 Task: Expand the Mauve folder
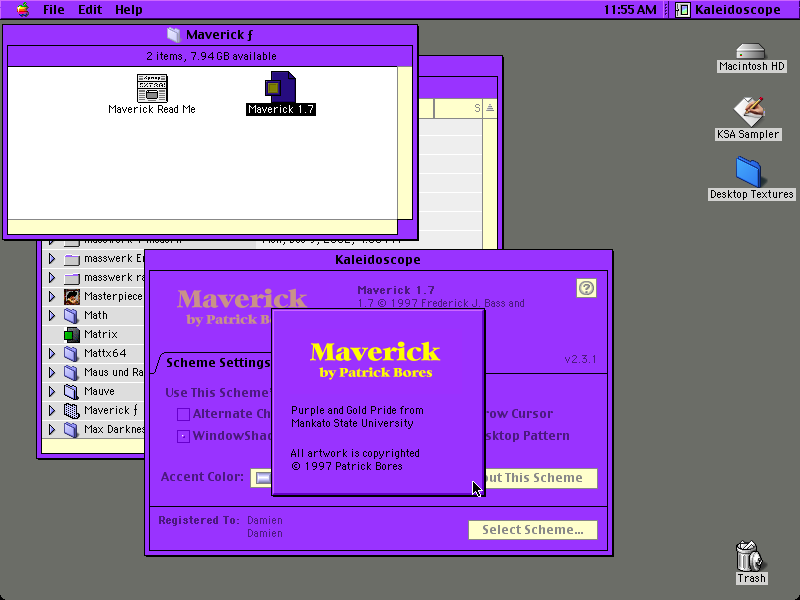click(x=52, y=391)
